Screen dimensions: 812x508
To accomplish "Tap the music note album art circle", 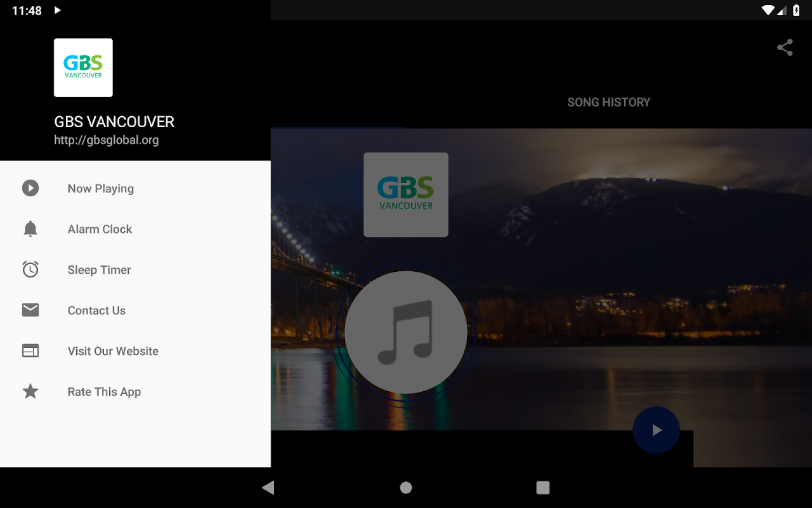I will point(406,332).
